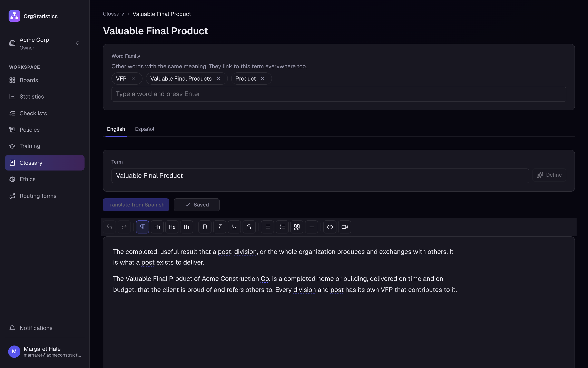Toggle bold formatting
The width and height of the screenshot is (588, 368).
[205, 227]
